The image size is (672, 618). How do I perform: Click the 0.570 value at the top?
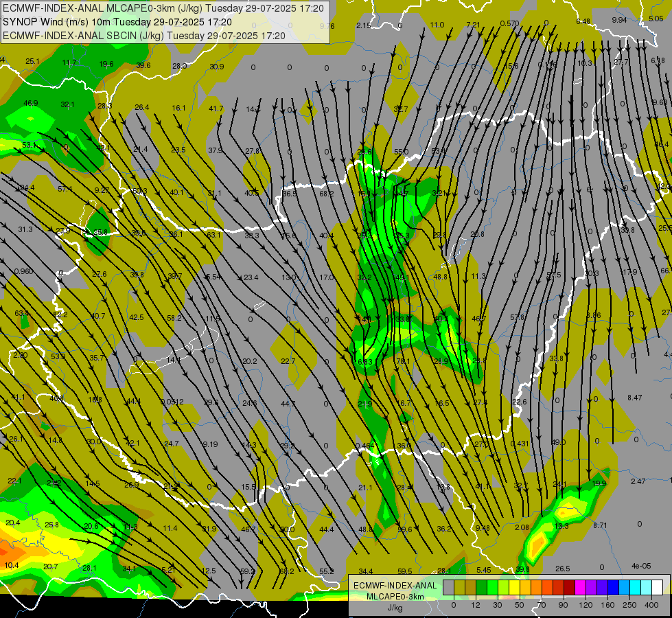tap(509, 23)
